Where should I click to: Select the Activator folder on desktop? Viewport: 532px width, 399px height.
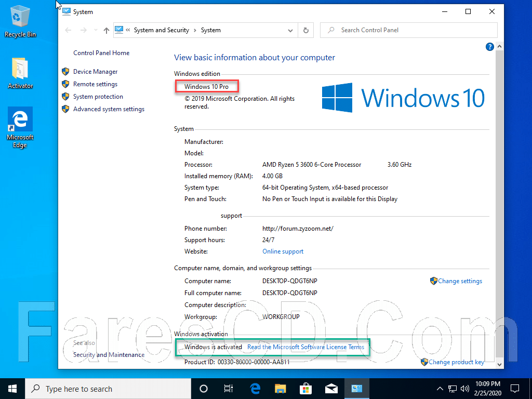20,73
